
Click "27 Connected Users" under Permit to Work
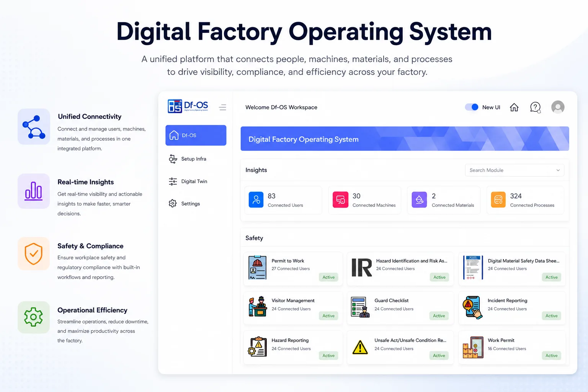[291, 269]
